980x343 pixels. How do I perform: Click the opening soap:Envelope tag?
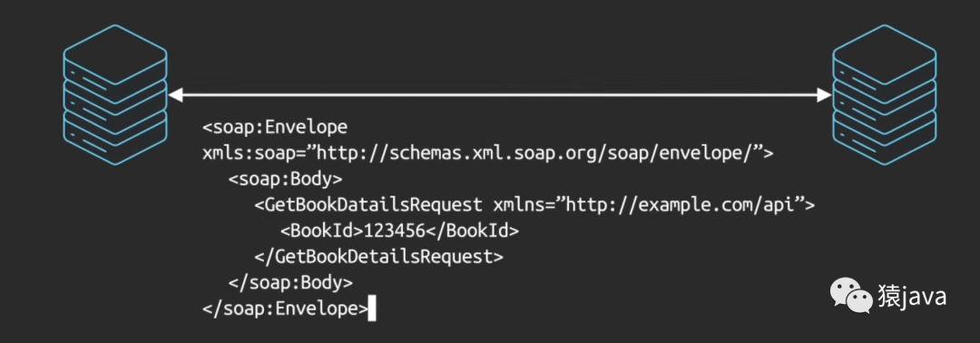tap(274, 127)
